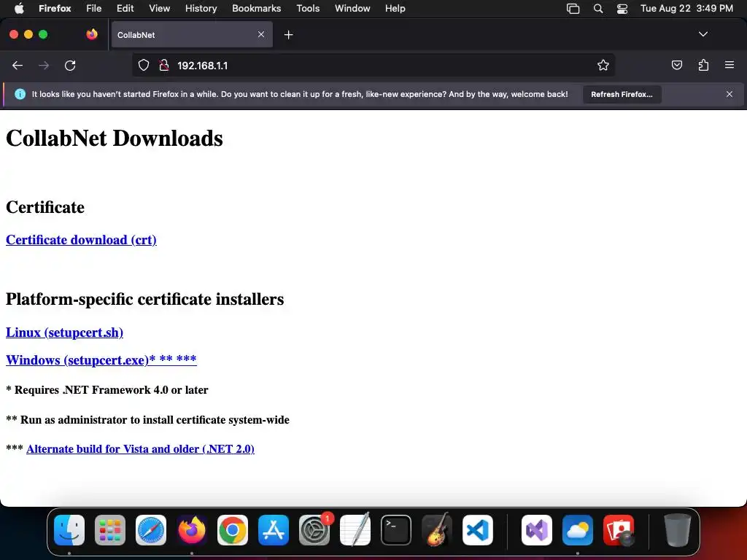Click the Platform-specific certificate installers heading

[x=145, y=299]
